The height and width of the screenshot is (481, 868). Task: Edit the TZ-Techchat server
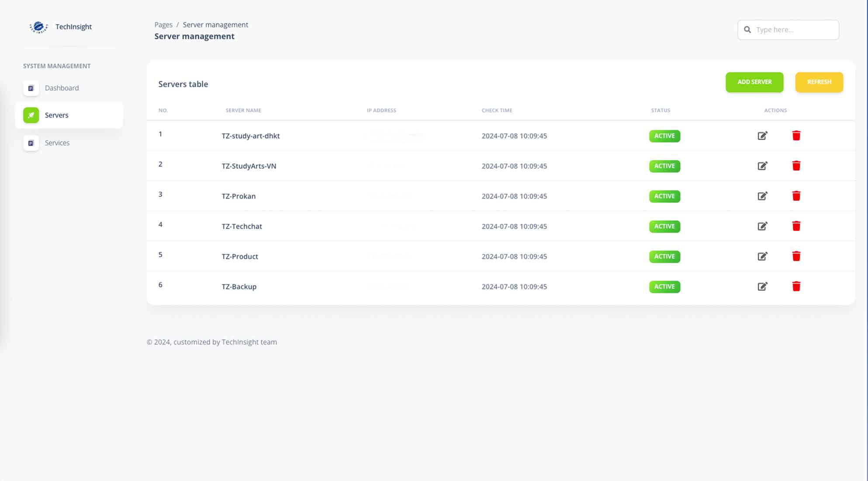(x=762, y=226)
